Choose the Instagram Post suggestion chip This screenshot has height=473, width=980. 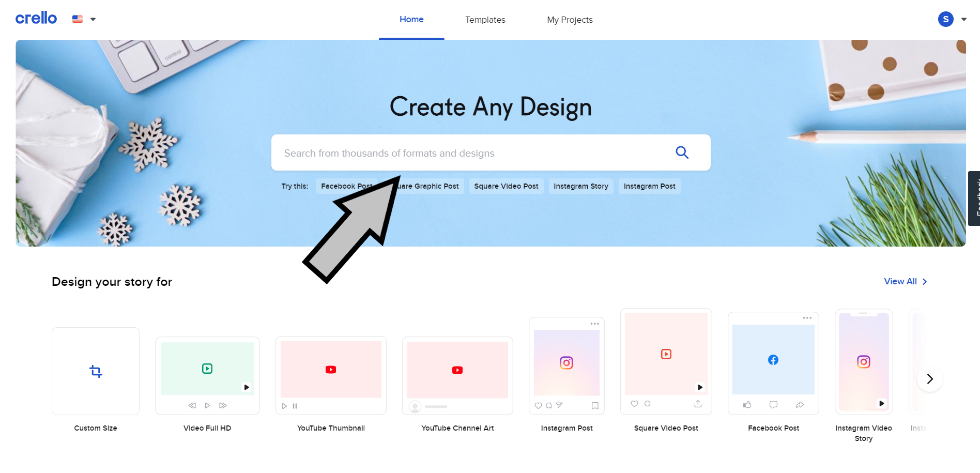649,186
